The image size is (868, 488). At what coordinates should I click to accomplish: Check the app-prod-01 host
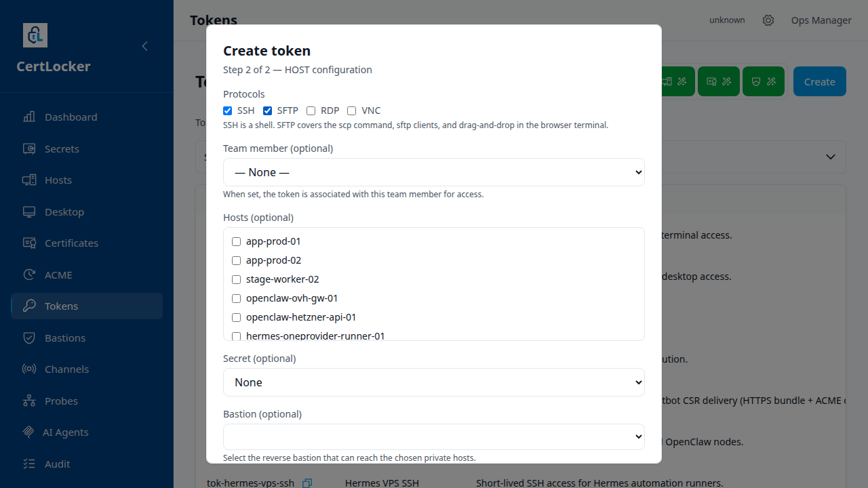click(237, 241)
